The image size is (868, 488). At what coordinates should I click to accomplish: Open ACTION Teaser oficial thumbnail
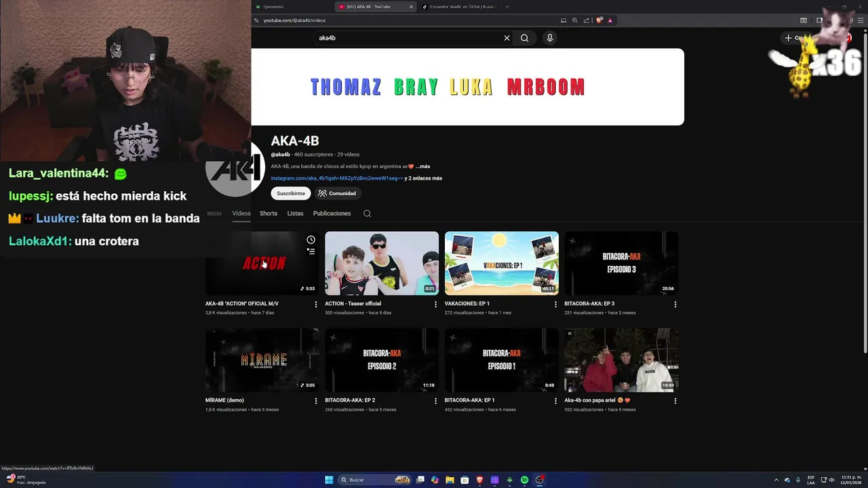382,263
